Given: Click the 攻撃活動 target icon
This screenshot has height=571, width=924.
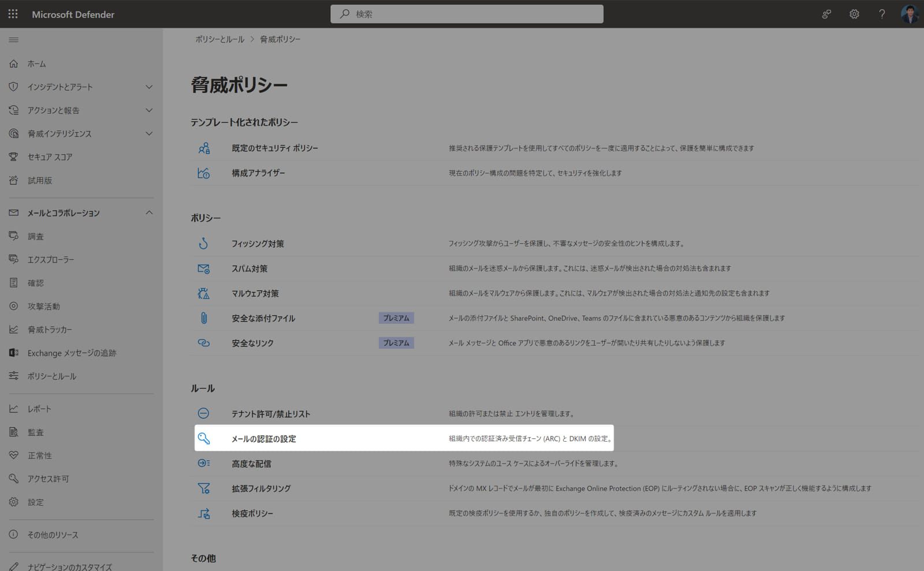Looking at the screenshot, I should point(14,306).
